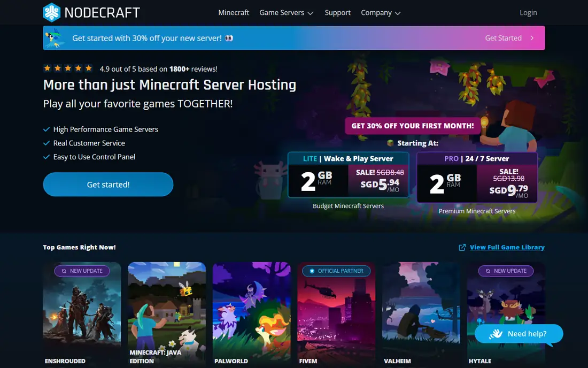Screen dimensions: 588x368
Task: Click the Premium Minecraft Servers caption
Action: 477,211
